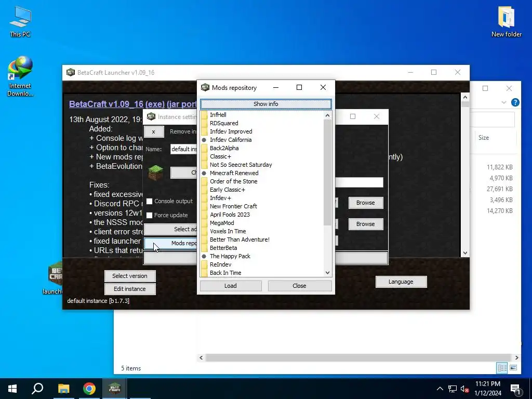Click the Select version button

pos(130,276)
